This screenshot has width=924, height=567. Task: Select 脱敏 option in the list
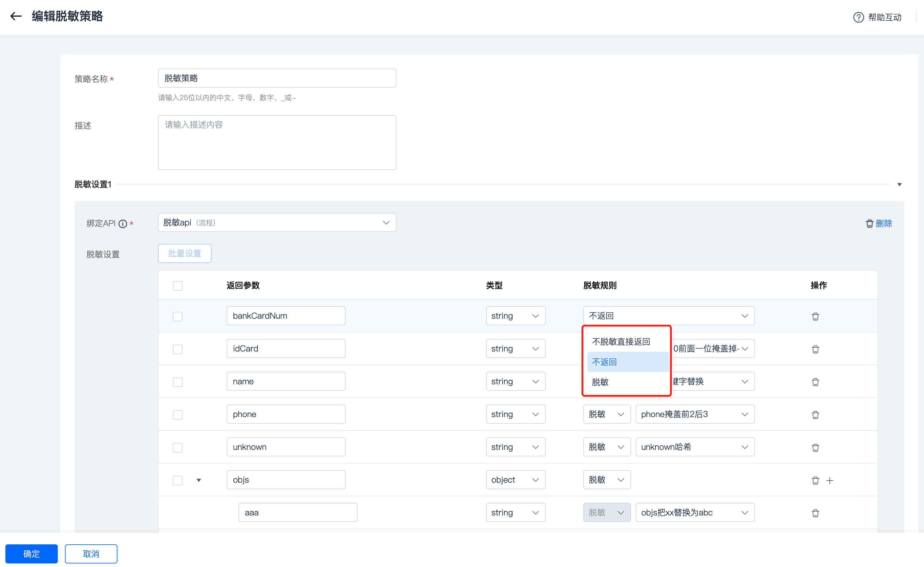pos(628,382)
